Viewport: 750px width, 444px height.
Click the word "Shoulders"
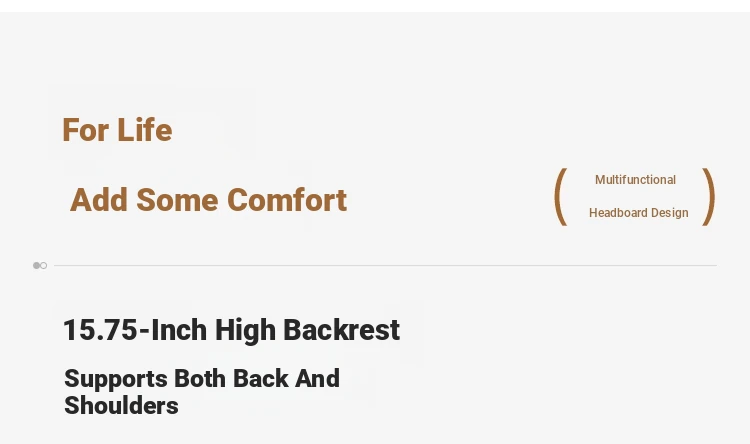(x=121, y=405)
